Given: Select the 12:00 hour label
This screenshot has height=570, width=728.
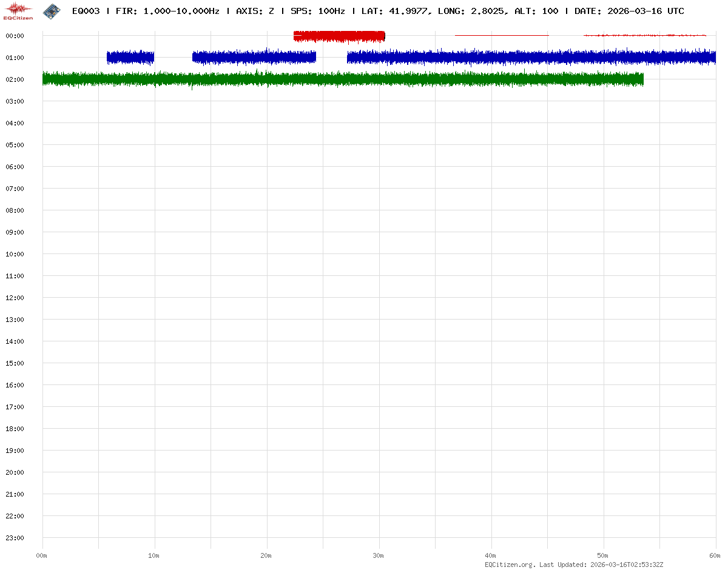Looking at the screenshot, I should point(14,298).
